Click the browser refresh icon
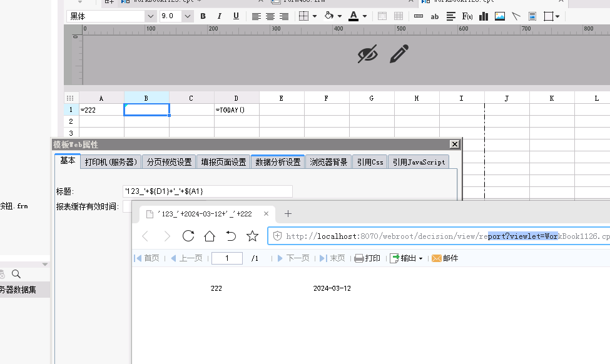 [x=188, y=236]
